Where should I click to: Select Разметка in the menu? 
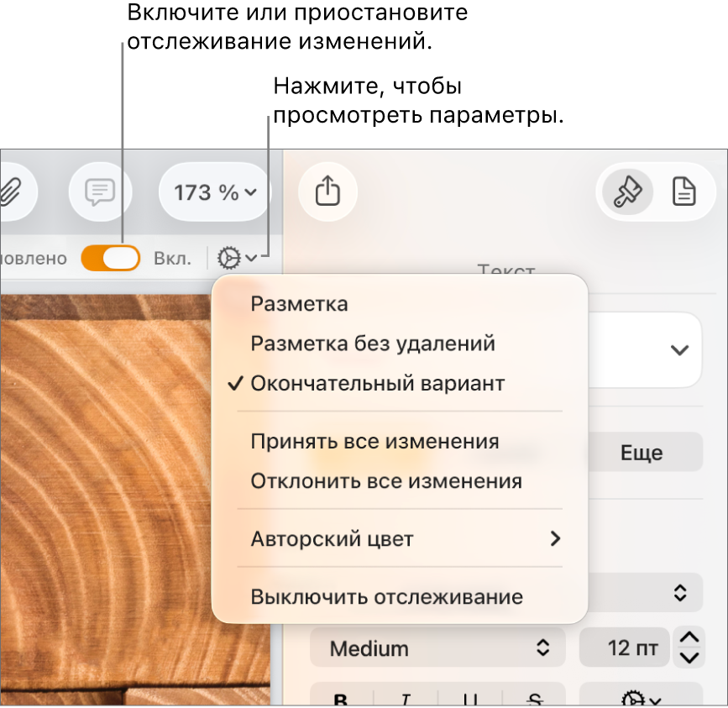pos(299,304)
